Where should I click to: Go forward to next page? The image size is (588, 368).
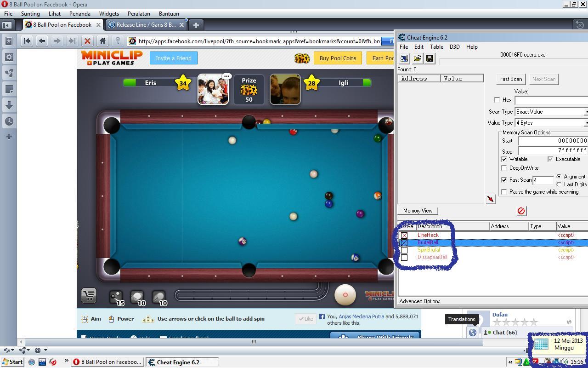(57, 41)
